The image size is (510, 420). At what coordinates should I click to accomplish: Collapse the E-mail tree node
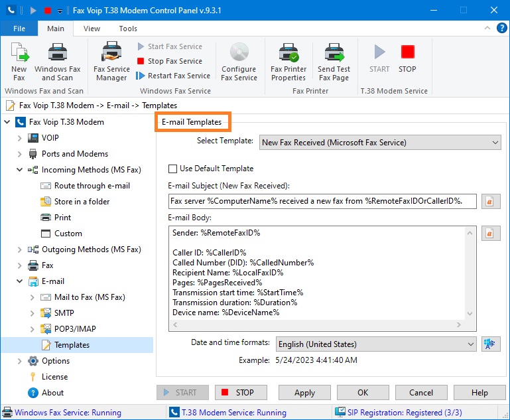click(x=19, y=281)
